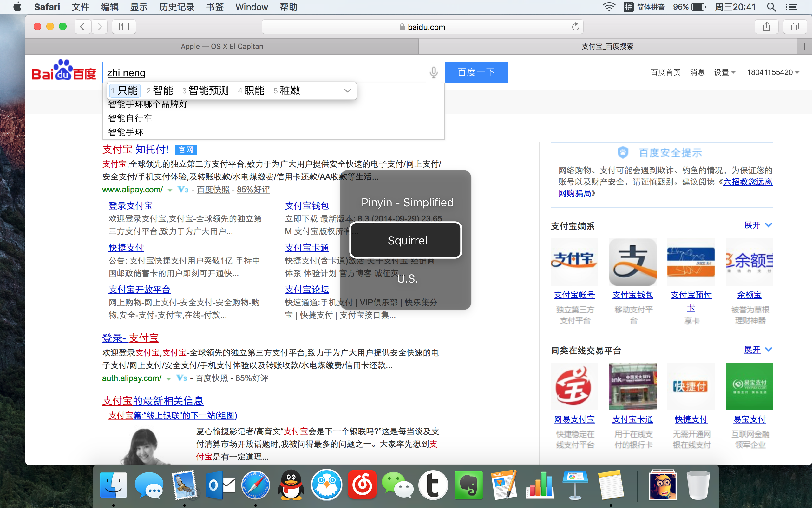Screen dimensions: 812x508
Task: Show all tabs overview button
Action: [795, 27]
